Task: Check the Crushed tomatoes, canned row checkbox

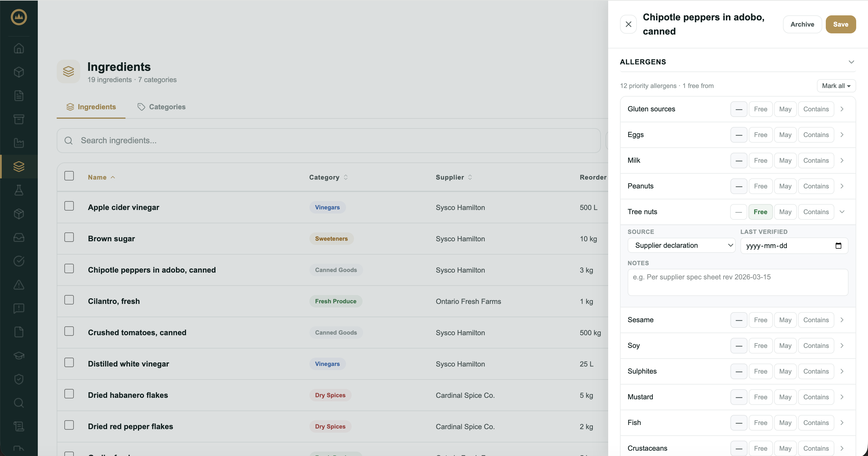Action: pos(69,331)
